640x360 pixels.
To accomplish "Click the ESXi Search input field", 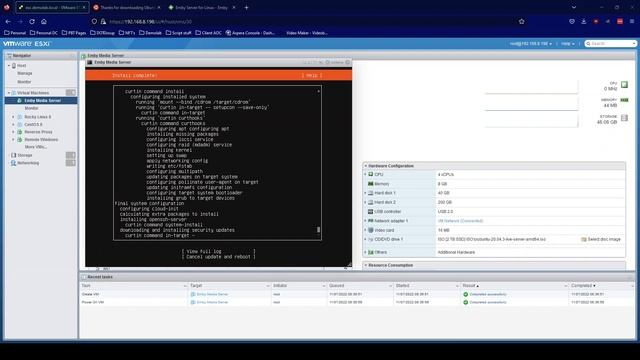I will [610, 44].
